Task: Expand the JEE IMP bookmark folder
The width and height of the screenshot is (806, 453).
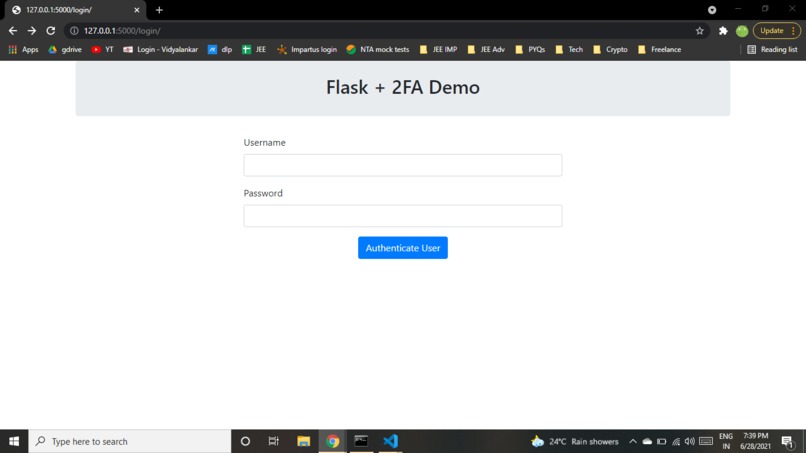Action: pos(438,49)
